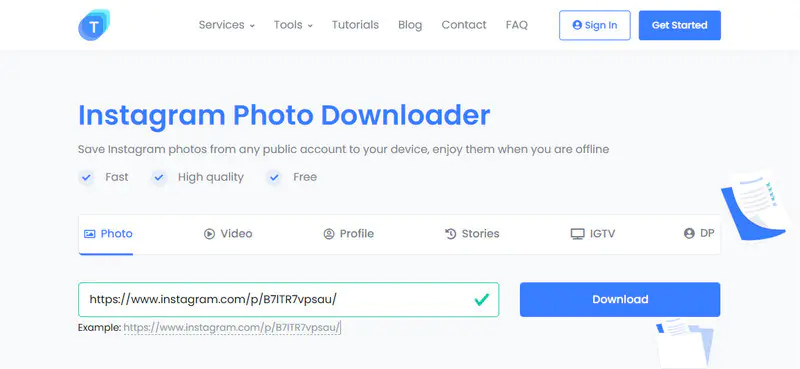This screenshot has height=369, width=800.
Task: Click the Profile tab person icon
Action: (x=329, y=234)
